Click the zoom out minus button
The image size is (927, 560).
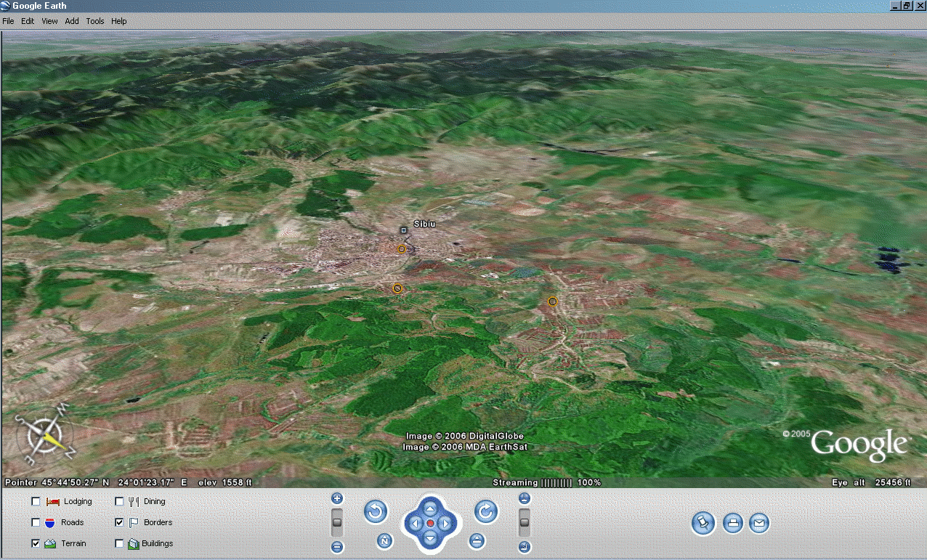(x=337, y=547)
